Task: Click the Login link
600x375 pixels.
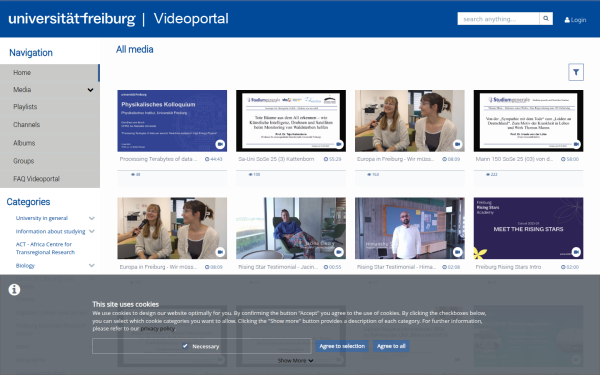Action: click(x=575, y=20)
